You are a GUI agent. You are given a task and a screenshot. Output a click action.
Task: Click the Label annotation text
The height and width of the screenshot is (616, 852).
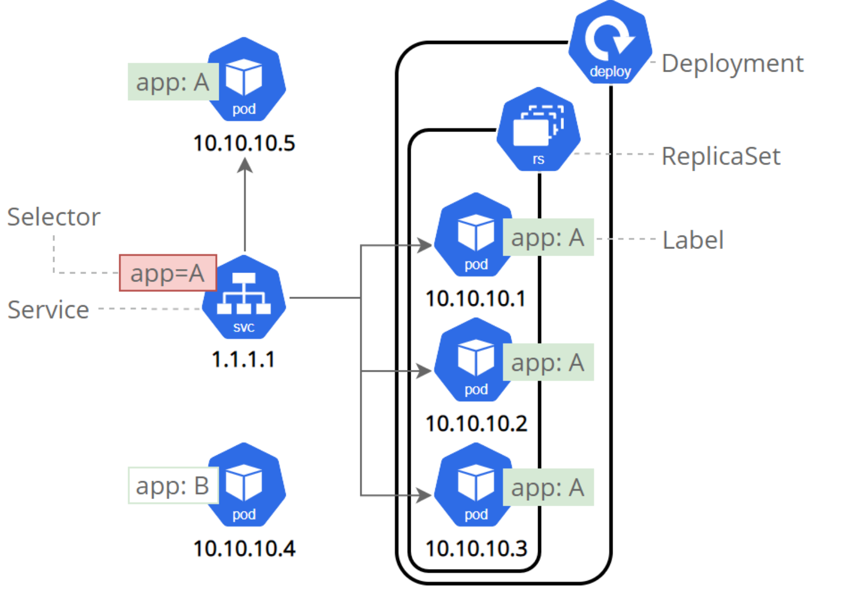(x=693, y=240)
